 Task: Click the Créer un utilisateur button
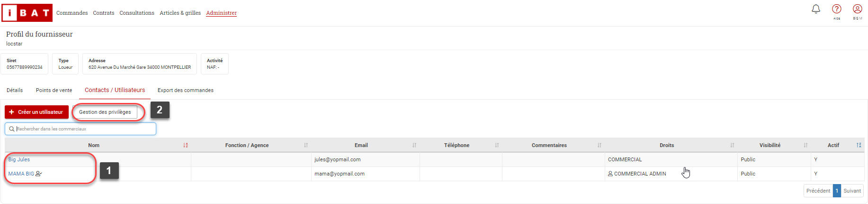coord(36,112)
